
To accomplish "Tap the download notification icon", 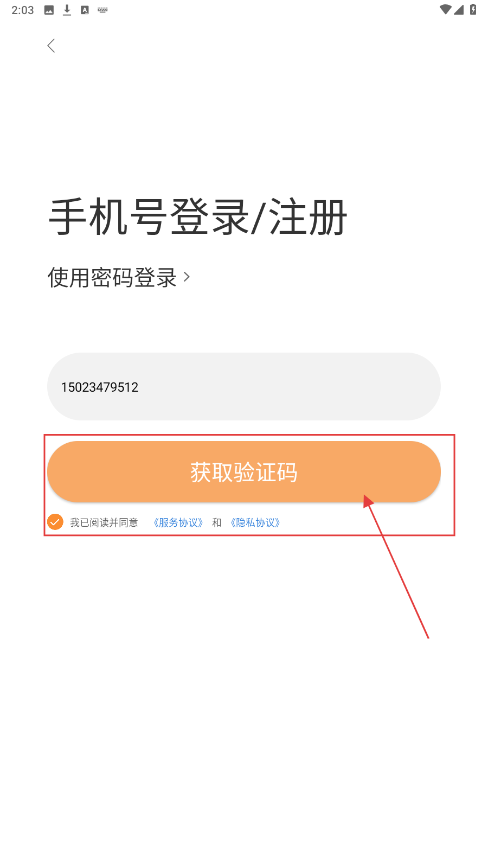I will [67, 10].
